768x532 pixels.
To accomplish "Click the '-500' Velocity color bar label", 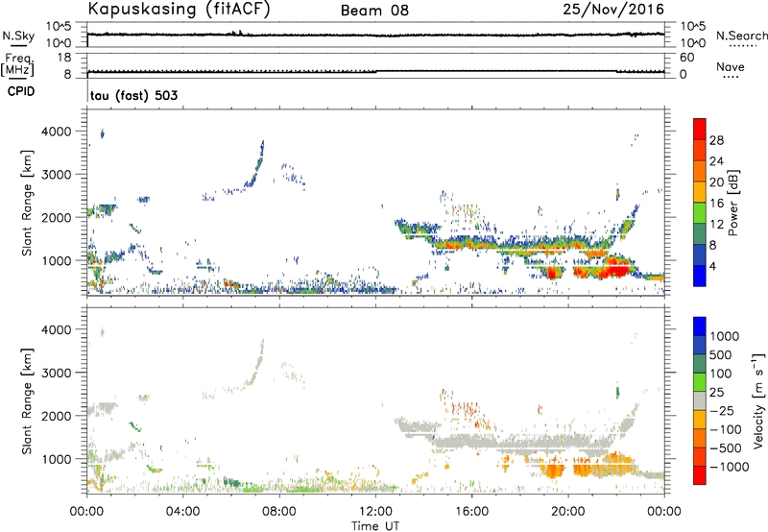I will [726, 447].
